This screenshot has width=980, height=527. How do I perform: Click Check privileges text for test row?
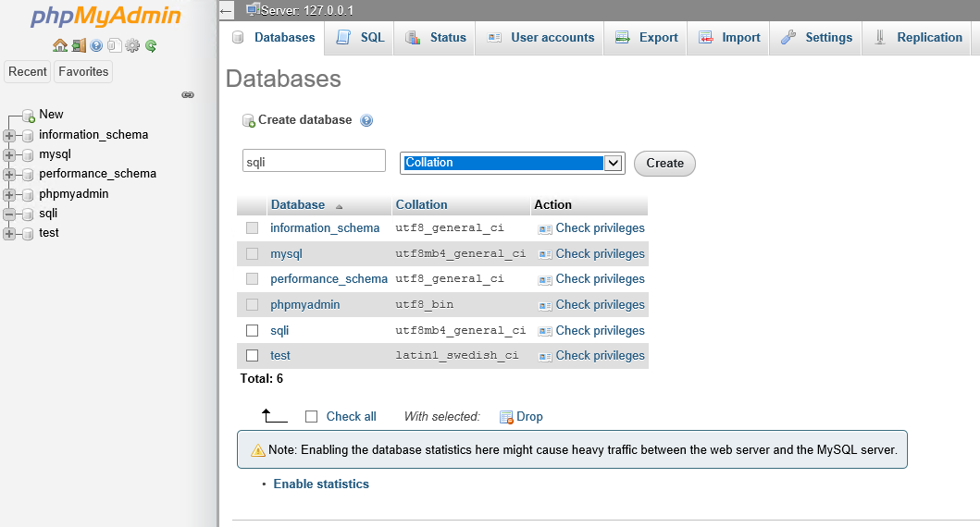coord(600,355)
